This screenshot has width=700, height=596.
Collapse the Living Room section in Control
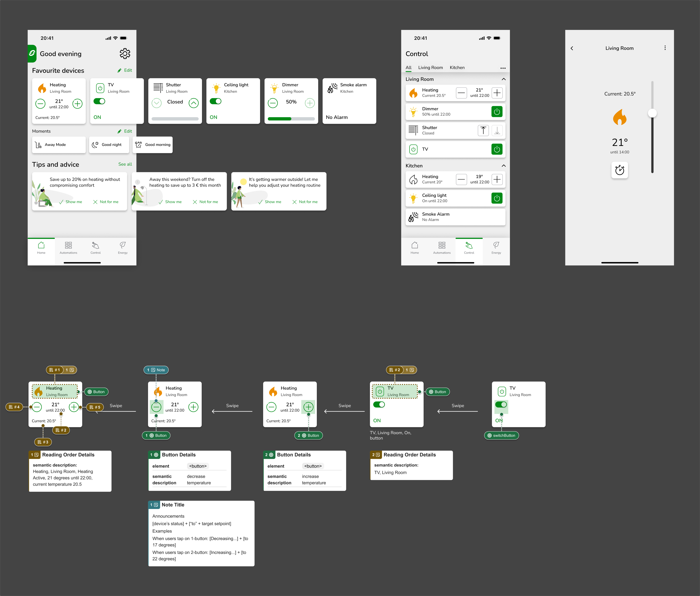[x=503, y=79]
